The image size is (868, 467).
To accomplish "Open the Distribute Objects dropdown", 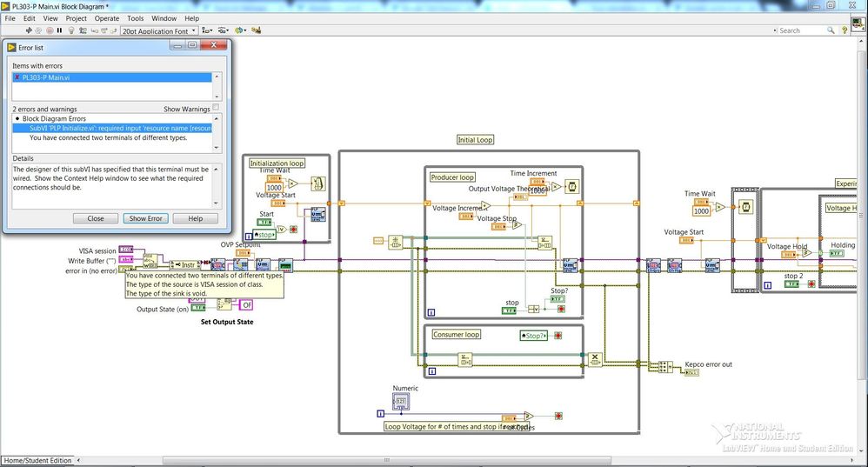I will (224, 31).
